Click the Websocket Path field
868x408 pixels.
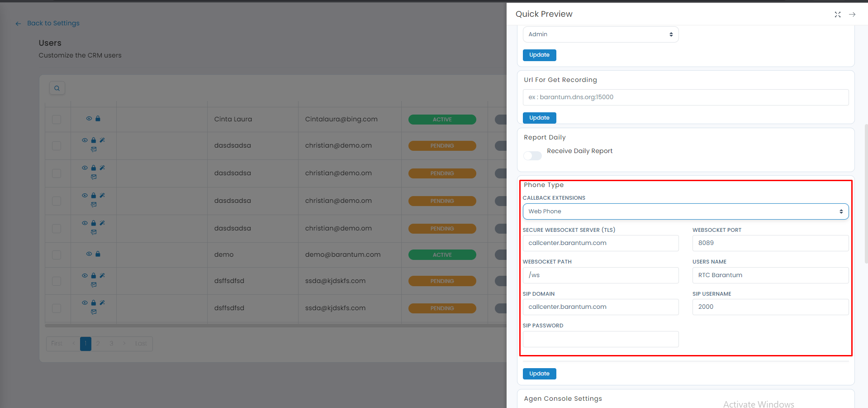(601, 275)
